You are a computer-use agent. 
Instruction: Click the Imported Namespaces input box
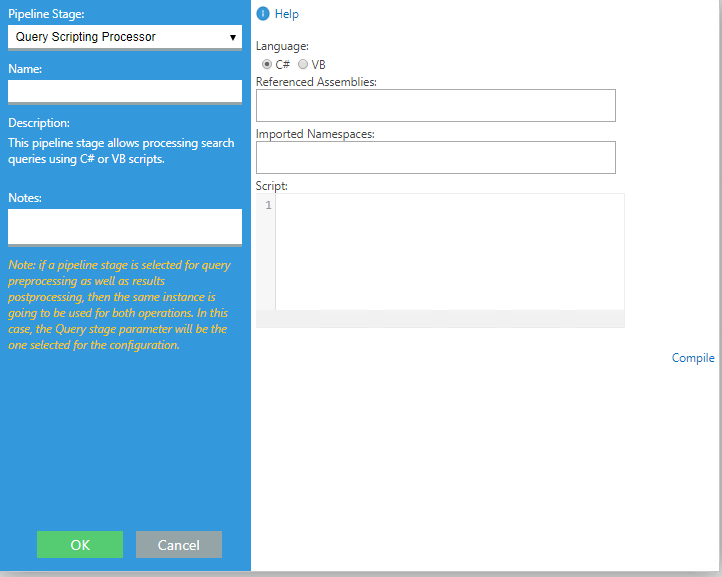435,157
